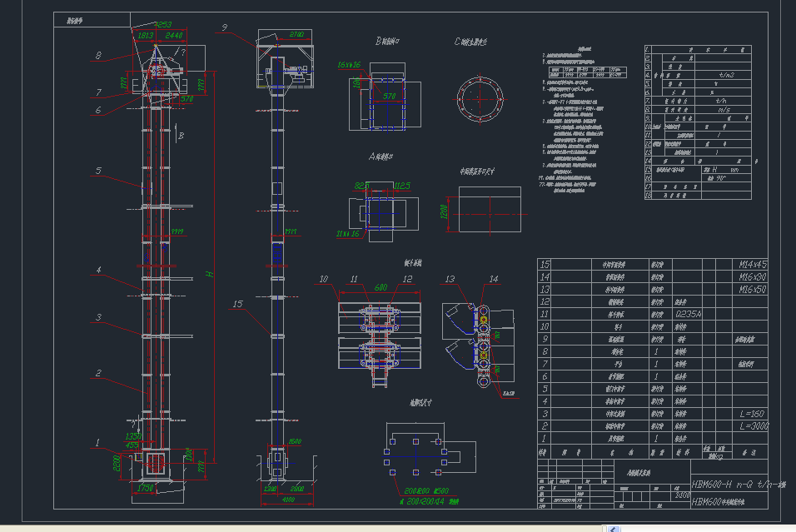Screen dimensions: 796x532
Task: Select the dimension 570 near section B detail
Action: pyautogui.click(x=389, y=97)
